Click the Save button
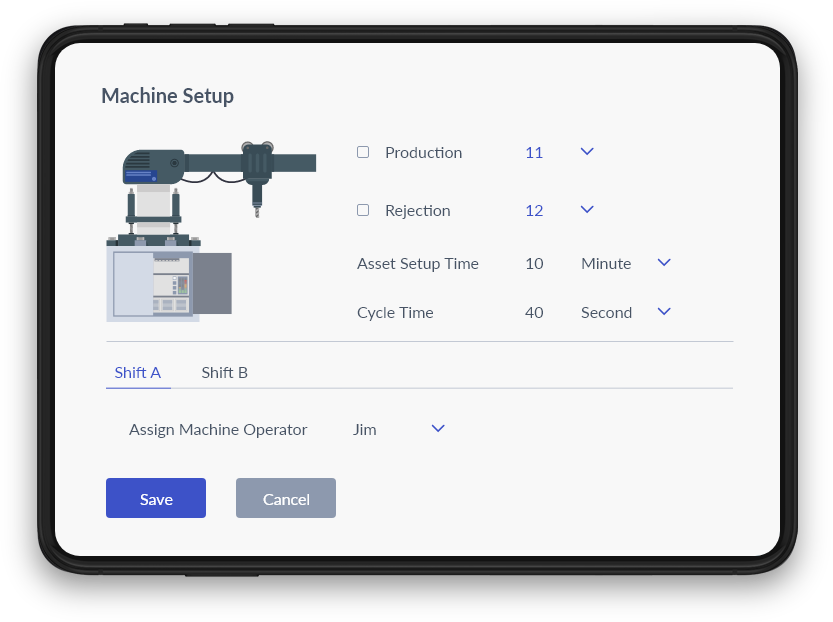 click(156, 498)
